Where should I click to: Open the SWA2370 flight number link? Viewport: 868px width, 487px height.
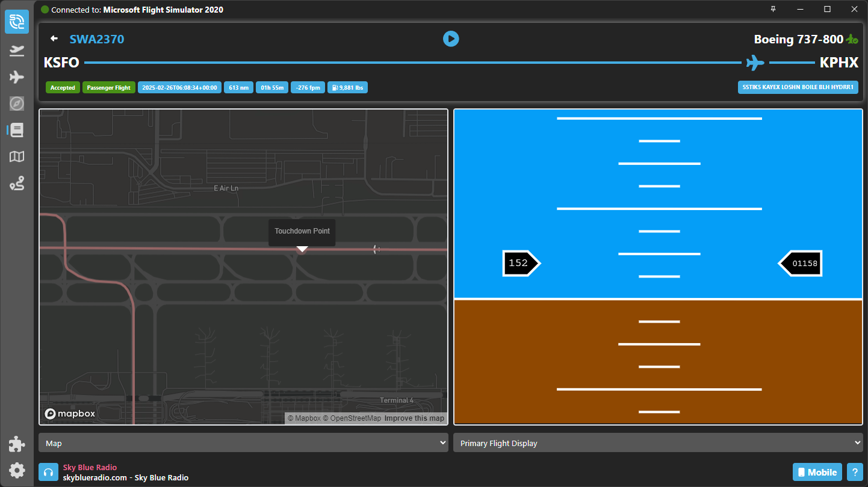click(97, 39)
